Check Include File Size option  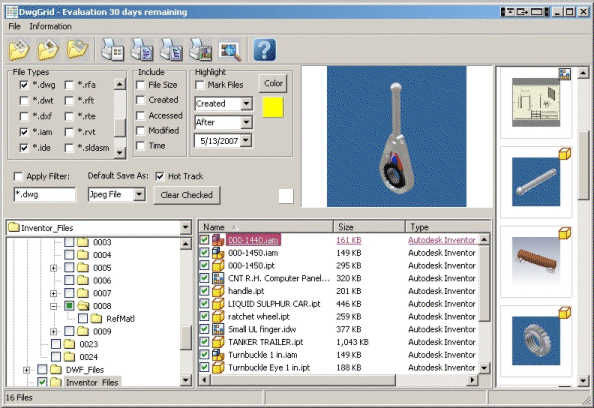pos(141,85)
